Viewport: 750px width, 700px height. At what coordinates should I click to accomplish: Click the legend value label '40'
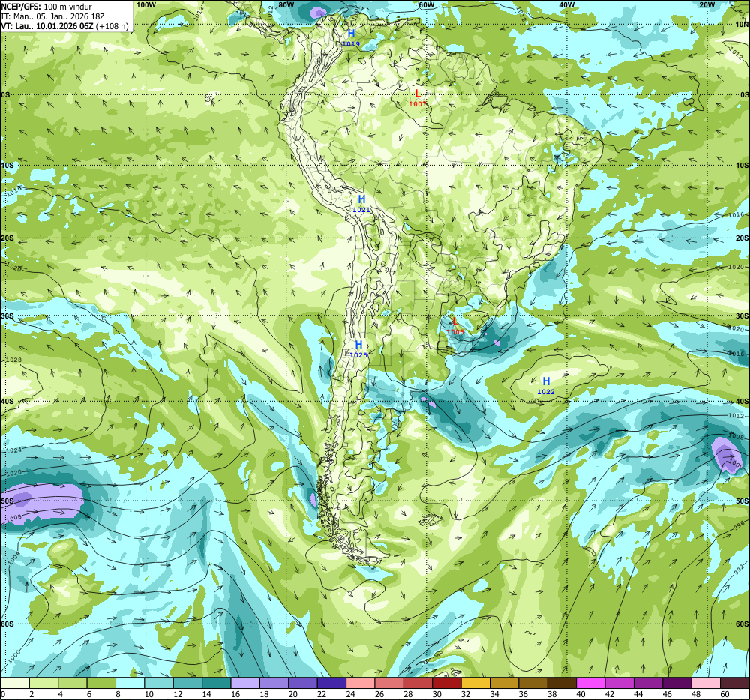click(580, 694)
